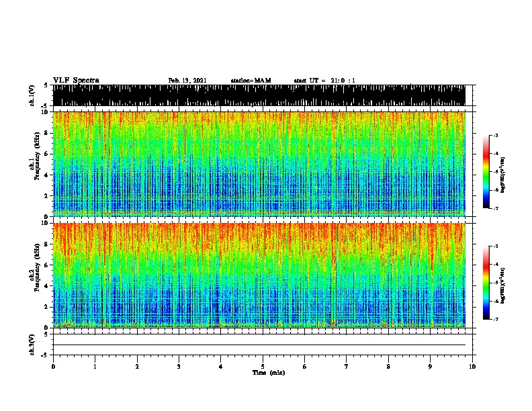Click the ch.1 color bar "log(PSD)" label
Screen dimensions: 532x411
(x=502, y=175)
